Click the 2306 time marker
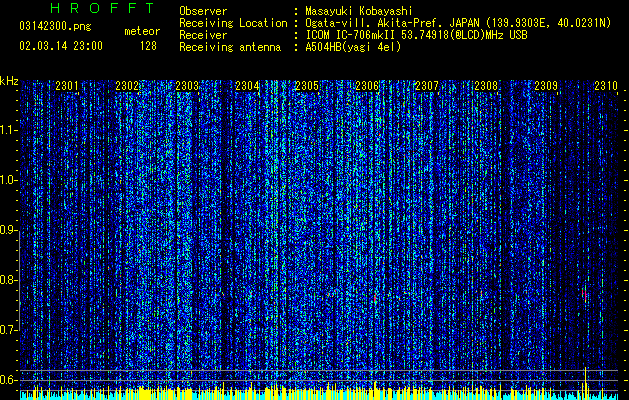The image size is (629, 400). pyautogui.click(x=367, y=86)
